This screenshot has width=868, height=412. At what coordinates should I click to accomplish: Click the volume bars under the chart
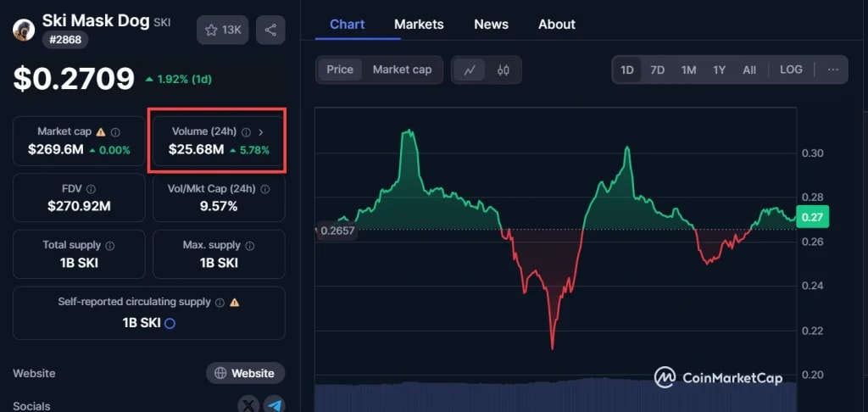click(x=556, y=395)
